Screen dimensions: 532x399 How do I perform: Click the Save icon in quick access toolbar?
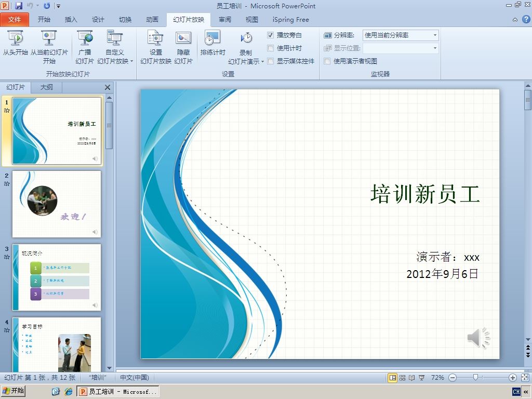pyautogui.click(x=18, y=6)
